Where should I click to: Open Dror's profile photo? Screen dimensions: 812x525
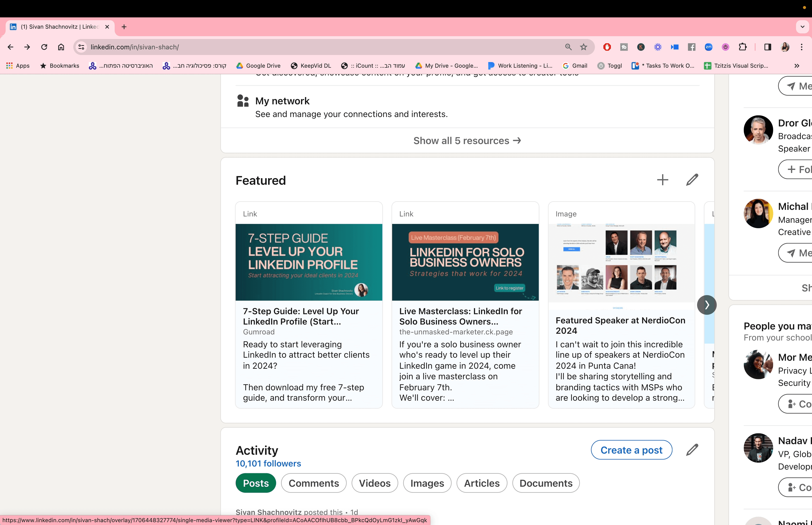tap(758, 130)
